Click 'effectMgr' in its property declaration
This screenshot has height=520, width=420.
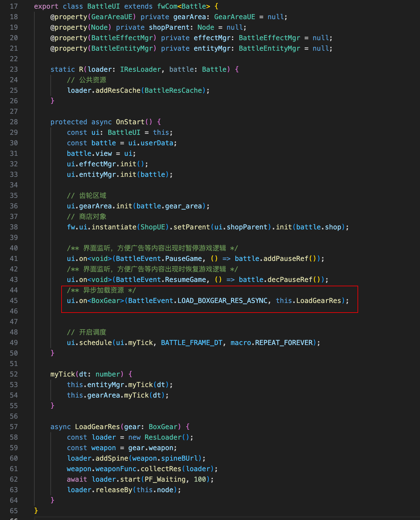[212, 38]
